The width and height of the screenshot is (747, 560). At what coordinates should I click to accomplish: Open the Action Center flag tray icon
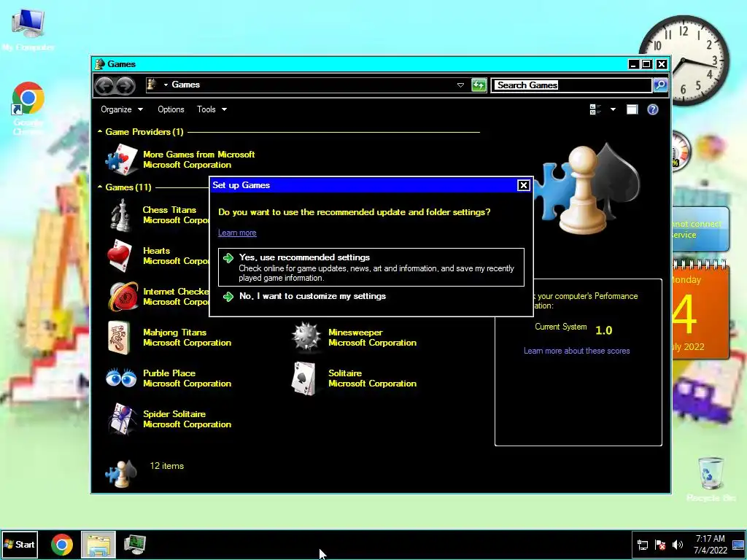point(660,545)
